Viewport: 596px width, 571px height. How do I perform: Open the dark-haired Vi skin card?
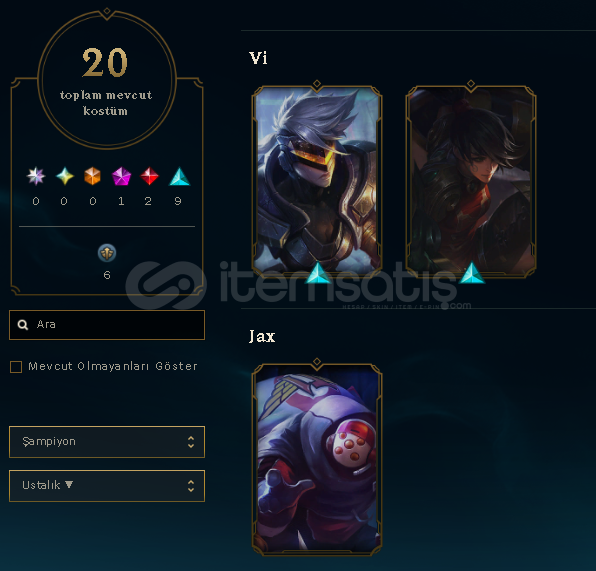(471, 180)
